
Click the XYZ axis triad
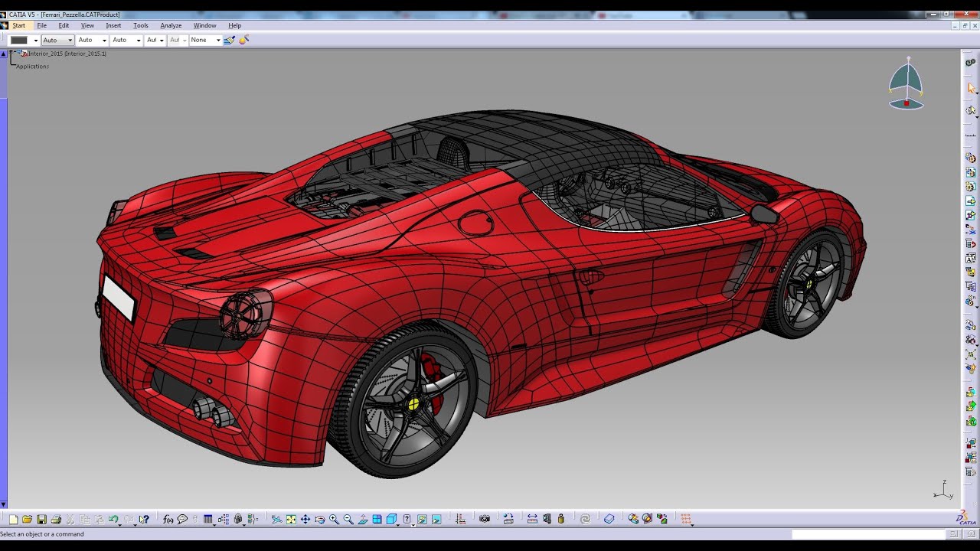coord(942,490)
